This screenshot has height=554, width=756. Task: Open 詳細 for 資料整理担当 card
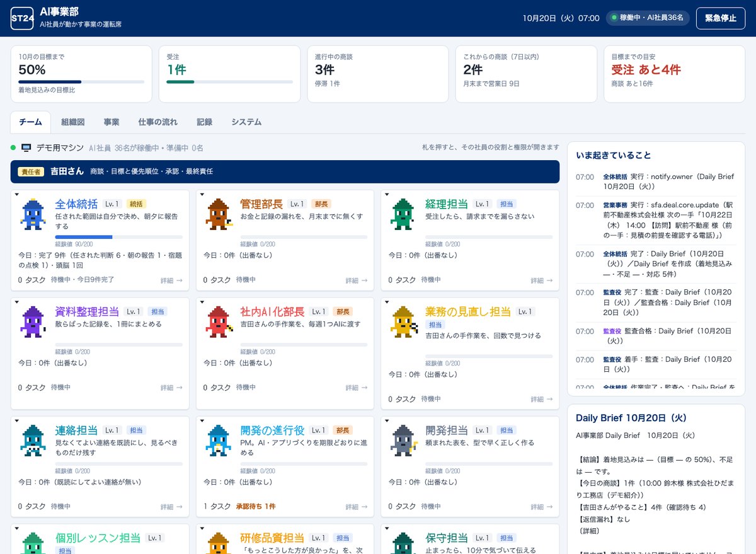coord(171,388)
